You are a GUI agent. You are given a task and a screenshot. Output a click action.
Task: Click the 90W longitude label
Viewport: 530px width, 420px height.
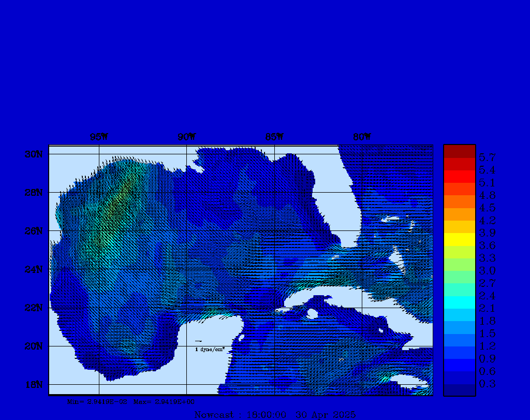click(187, 137)
